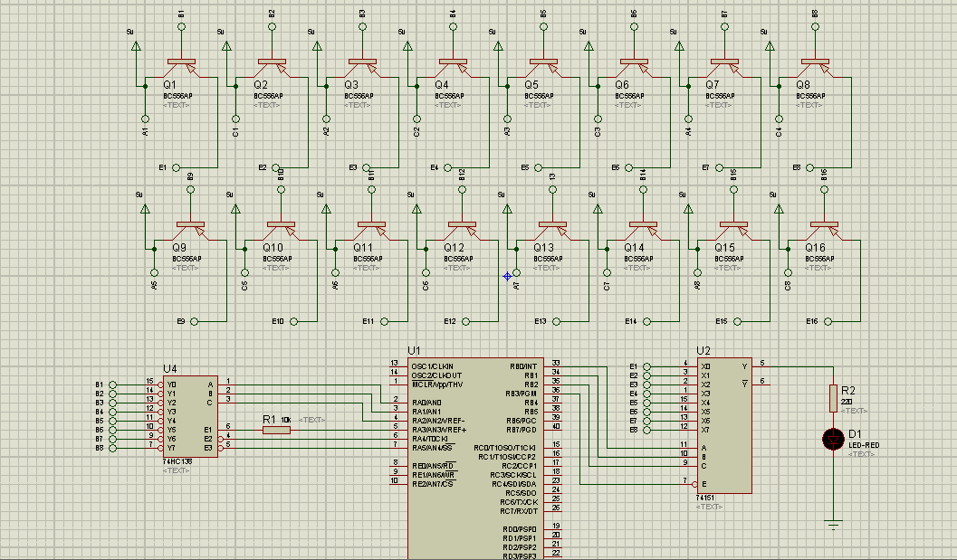
Task: Click the B1 terminal above Q1
Action: pyautogui.click(x=181, y=27)
